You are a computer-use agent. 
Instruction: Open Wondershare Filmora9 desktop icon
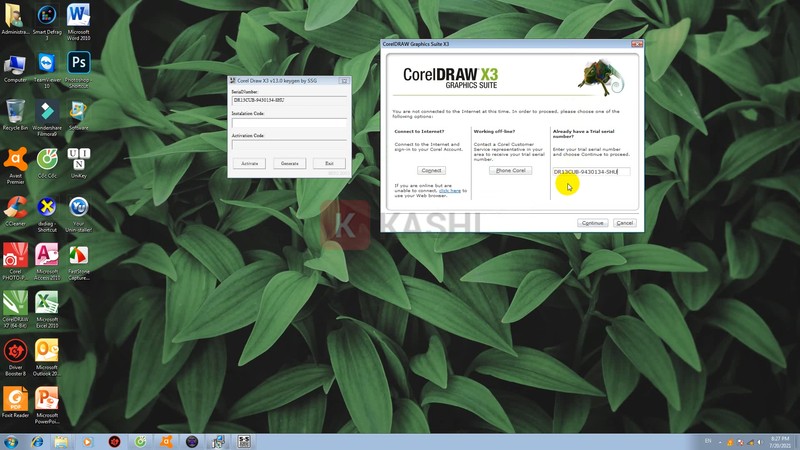47,118
